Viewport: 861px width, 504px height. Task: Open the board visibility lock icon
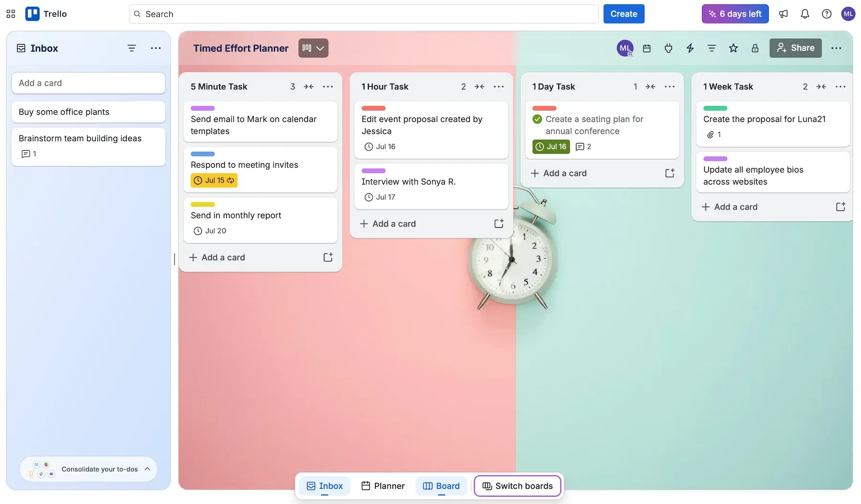[755, 48]
